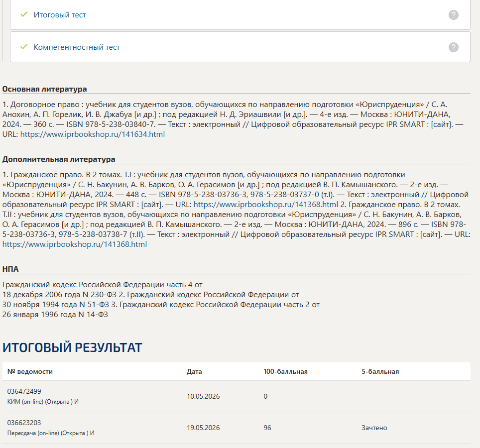Click the 100-балльная column header
This screenshot has width=480, height=448.
pos(285,371)
